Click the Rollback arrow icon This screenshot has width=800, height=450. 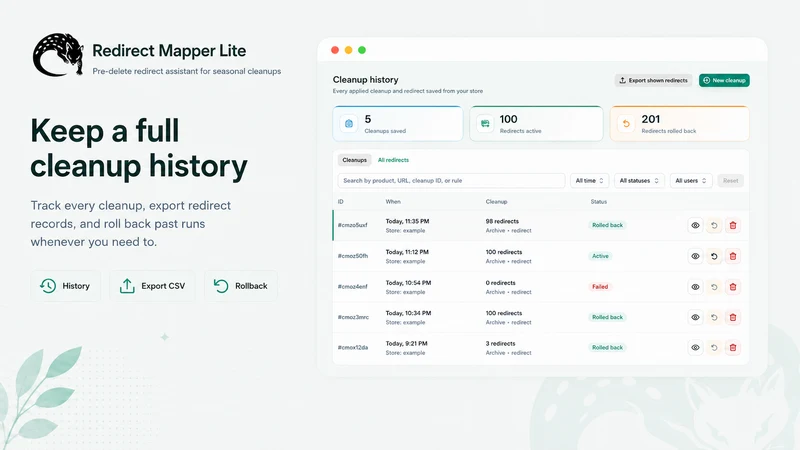[221, 286]
